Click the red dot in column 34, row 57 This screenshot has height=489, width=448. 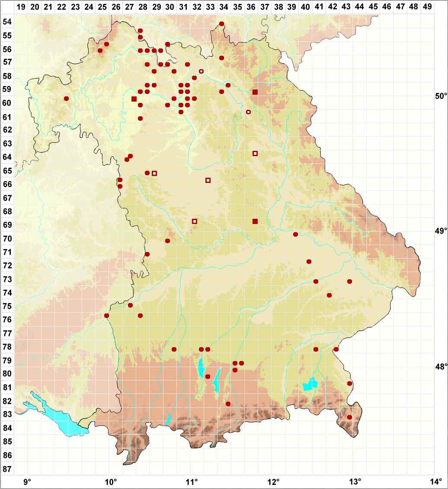[221, 58]
